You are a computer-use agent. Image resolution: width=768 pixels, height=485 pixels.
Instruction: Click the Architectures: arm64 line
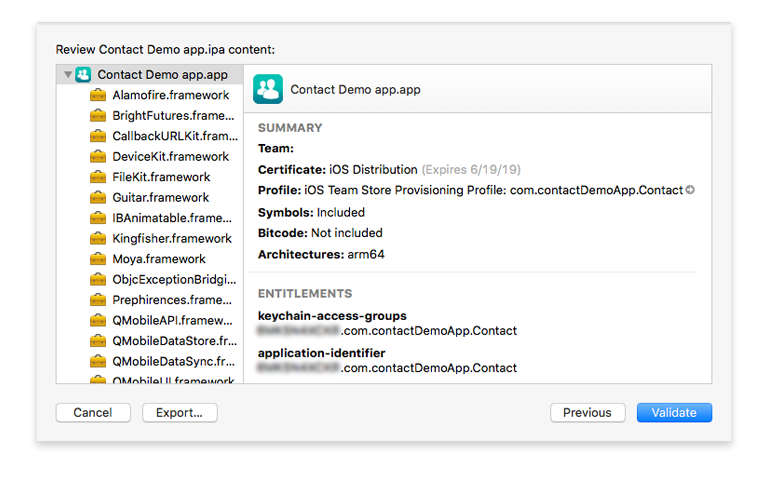coord(321,255)
